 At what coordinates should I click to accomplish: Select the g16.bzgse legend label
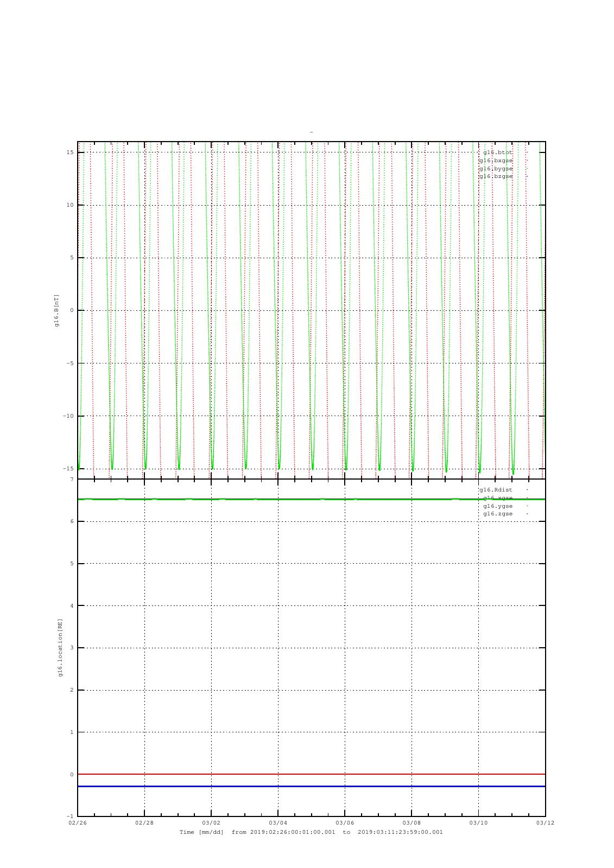click(x=496, y=176)
